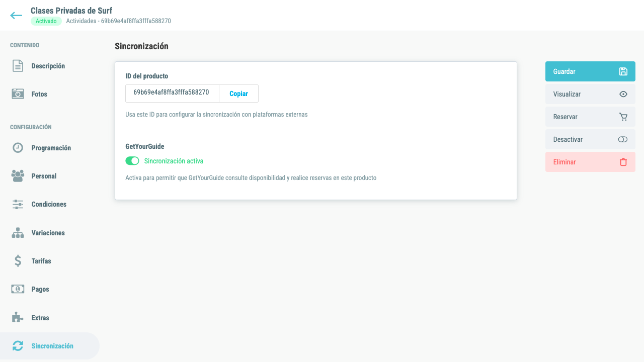This screenshot has height=362, width=644.
Task: Copy the product ID with Copiar
Action: 238,94
